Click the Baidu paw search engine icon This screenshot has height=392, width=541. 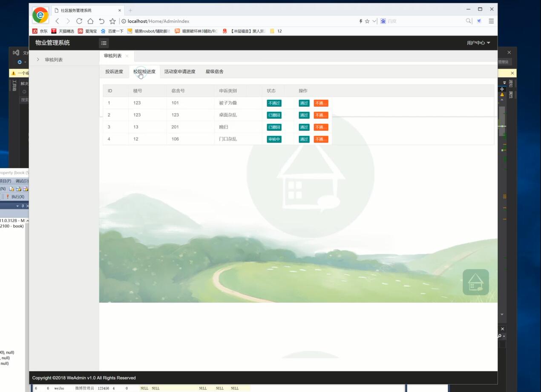click(383, 21)
